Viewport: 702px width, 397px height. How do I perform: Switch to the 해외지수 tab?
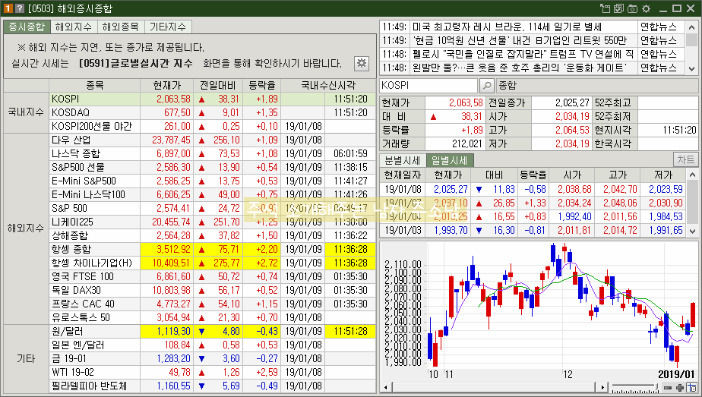tap(74, 27)
